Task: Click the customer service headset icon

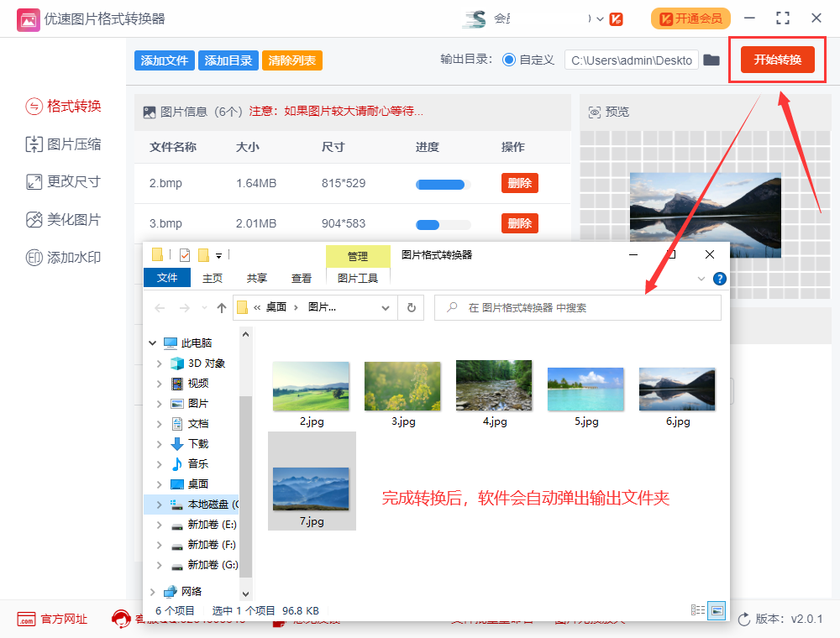Action: click(x=120, y=619)
